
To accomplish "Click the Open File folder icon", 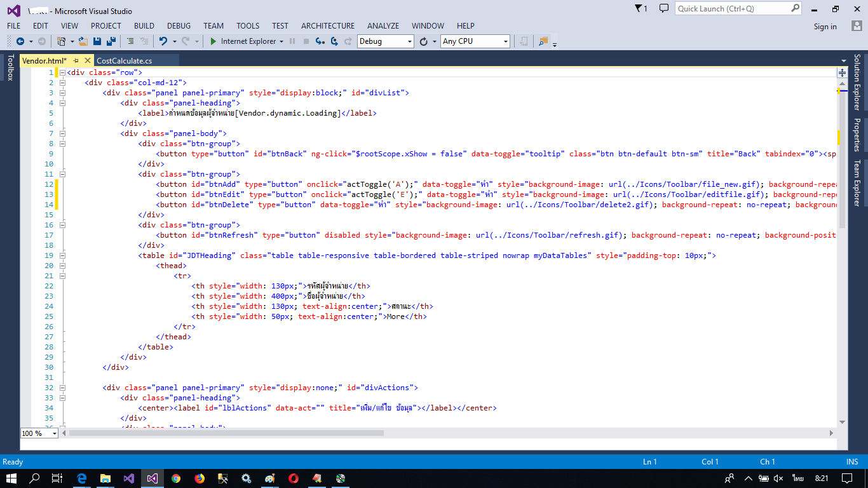I will click(x=83, y=41).
